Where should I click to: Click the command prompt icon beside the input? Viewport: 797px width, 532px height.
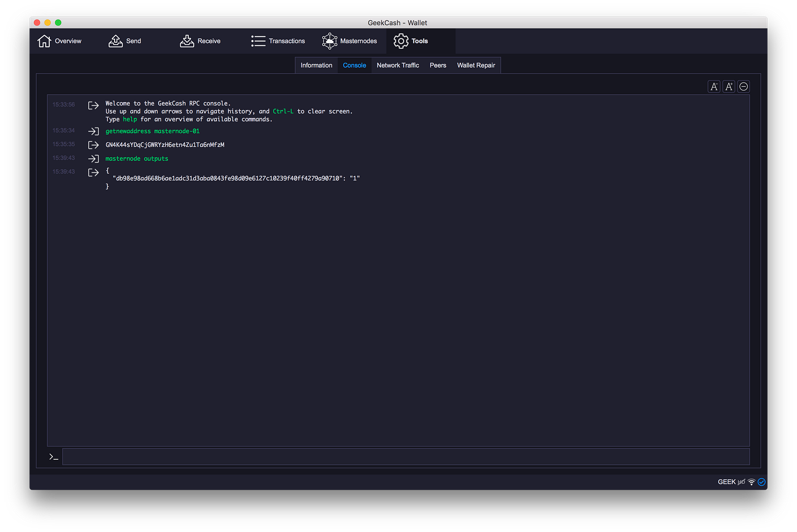pyautogui.click(x=54, y=456)
